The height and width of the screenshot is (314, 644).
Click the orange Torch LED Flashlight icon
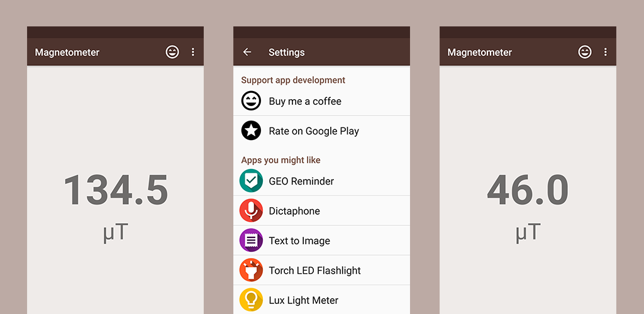pos(251,270)
